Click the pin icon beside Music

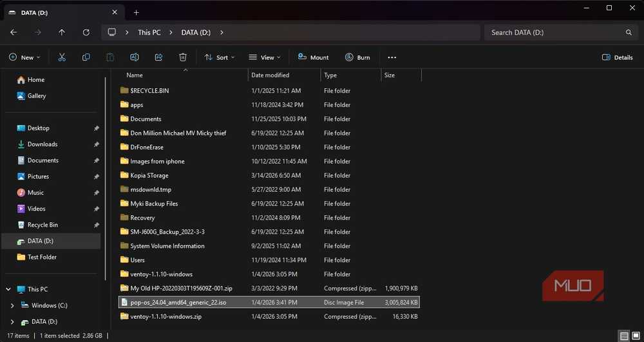point(96,193)
